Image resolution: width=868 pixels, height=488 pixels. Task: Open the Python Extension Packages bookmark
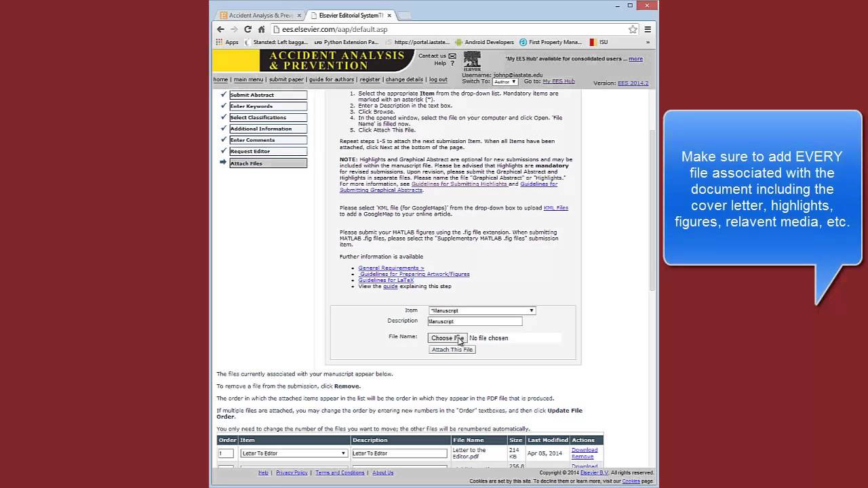click(347, 42)
